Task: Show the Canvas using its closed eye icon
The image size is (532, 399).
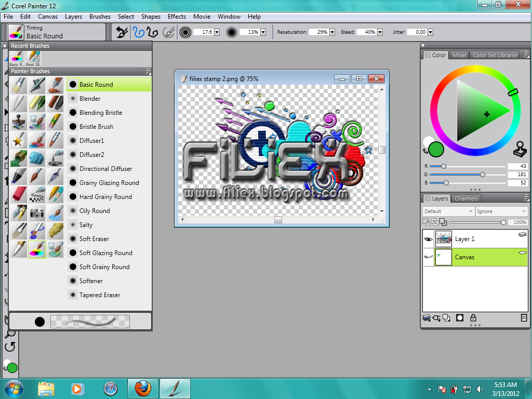Action: pos(429,257)
